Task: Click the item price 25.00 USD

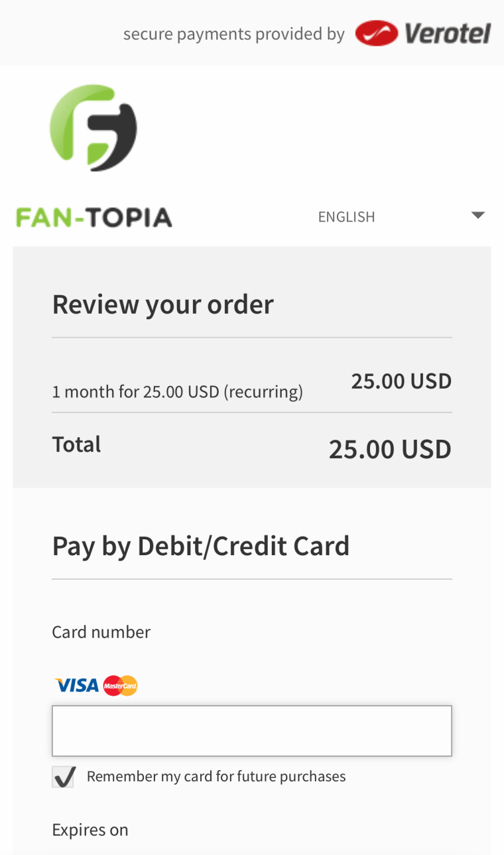Action: pyautogui.click(x=401, y=381)
